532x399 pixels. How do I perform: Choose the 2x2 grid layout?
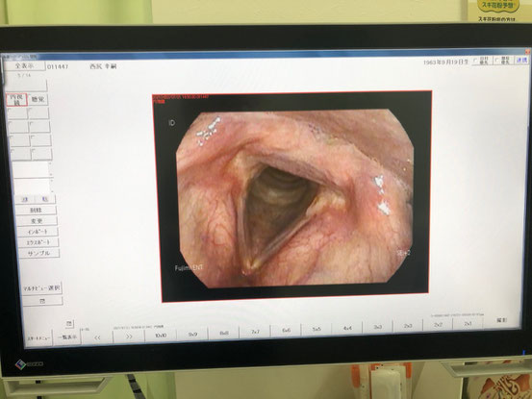pyautogui.click(x=438, y=325)
